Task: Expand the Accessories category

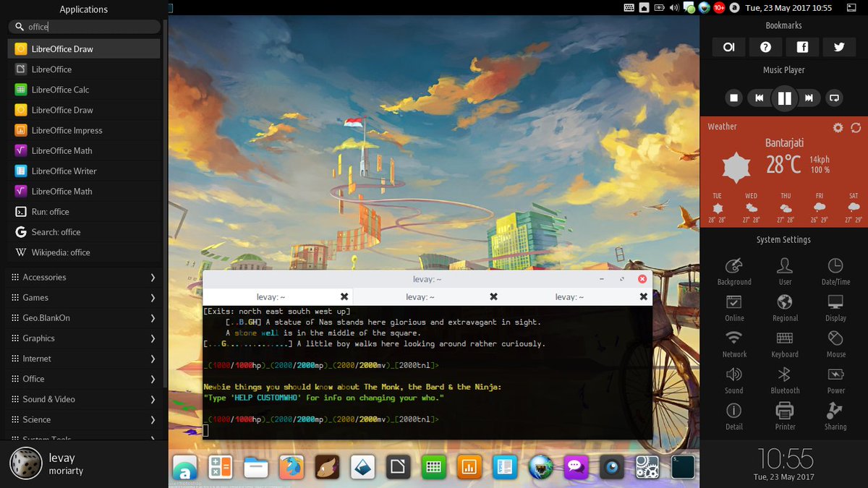Action: pos(84,278)
